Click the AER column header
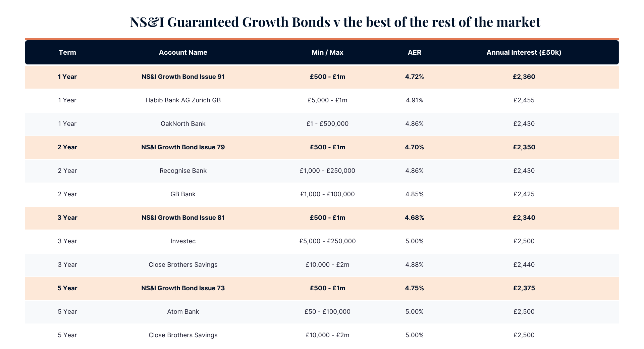This screenshot has width=644, height=349. pyautogui.click(x=415, y=52)
